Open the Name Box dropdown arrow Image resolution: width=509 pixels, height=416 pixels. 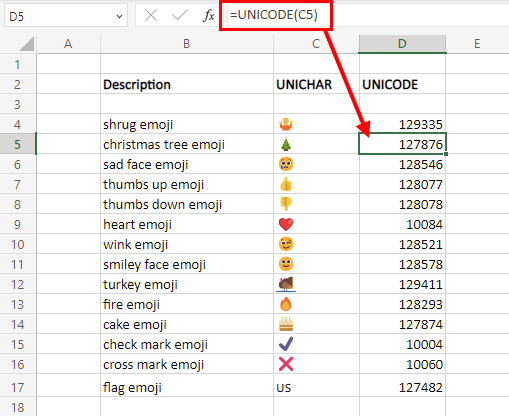(119, 16)
